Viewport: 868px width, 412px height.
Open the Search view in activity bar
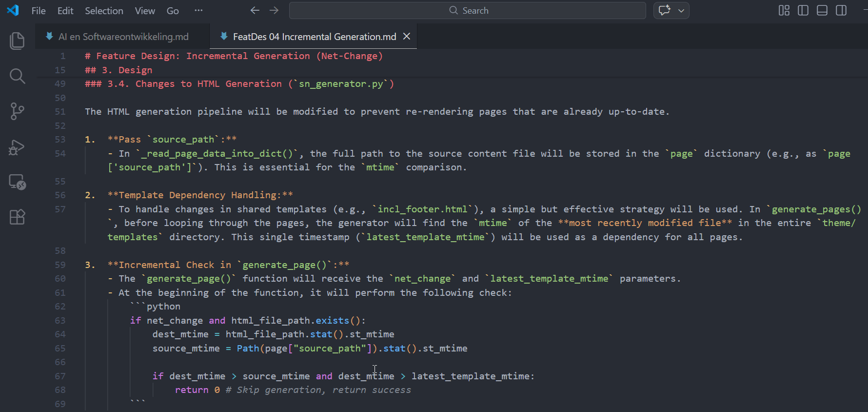click(17, 76)
